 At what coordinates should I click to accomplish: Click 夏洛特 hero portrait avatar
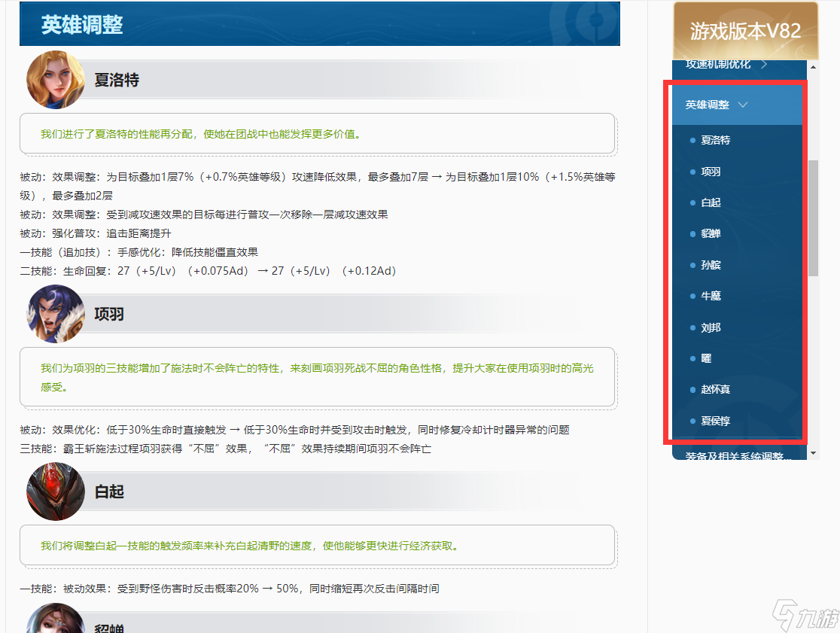(x=56, y=80)
